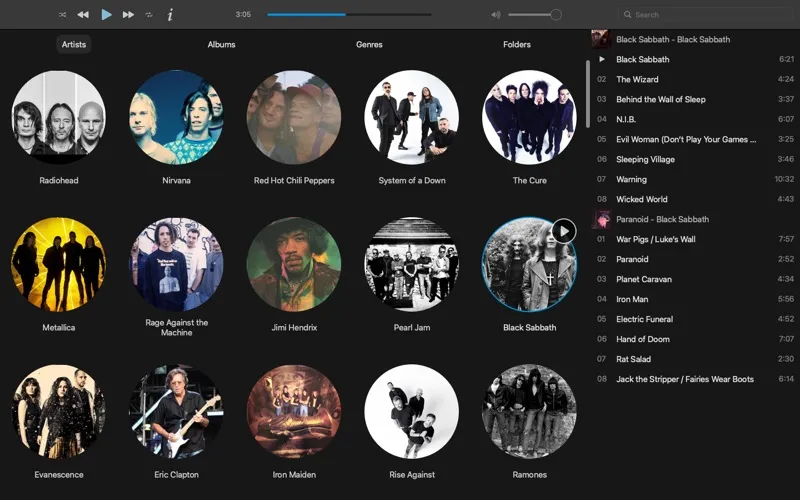Image resolution: width=800 pixels, height=500 pixels.
Task: Switch to the Genres tab
Action: [369, 44]
